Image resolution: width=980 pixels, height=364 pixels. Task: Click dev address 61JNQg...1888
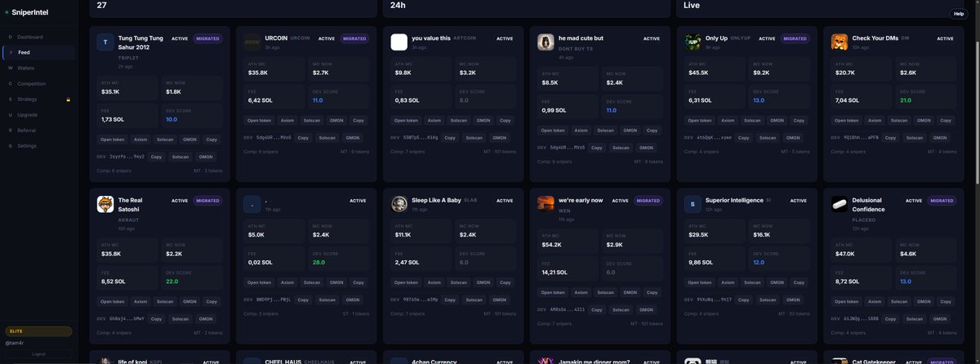862,318
